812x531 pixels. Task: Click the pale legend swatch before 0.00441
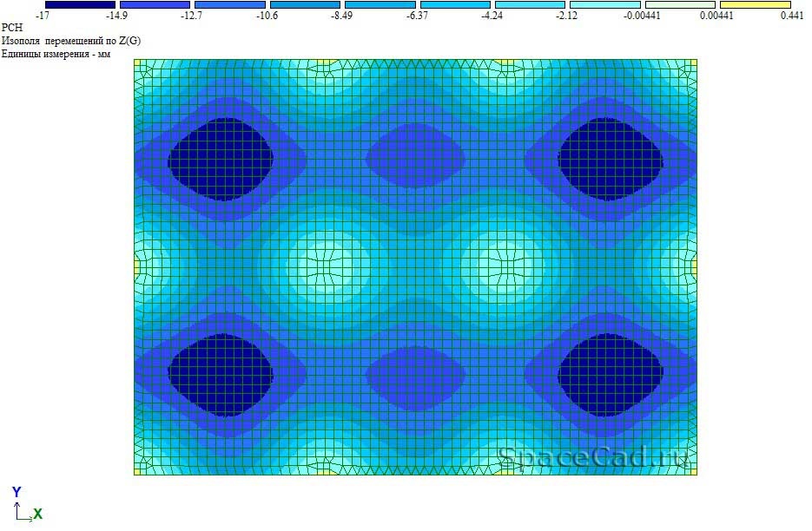click(680, 4)
